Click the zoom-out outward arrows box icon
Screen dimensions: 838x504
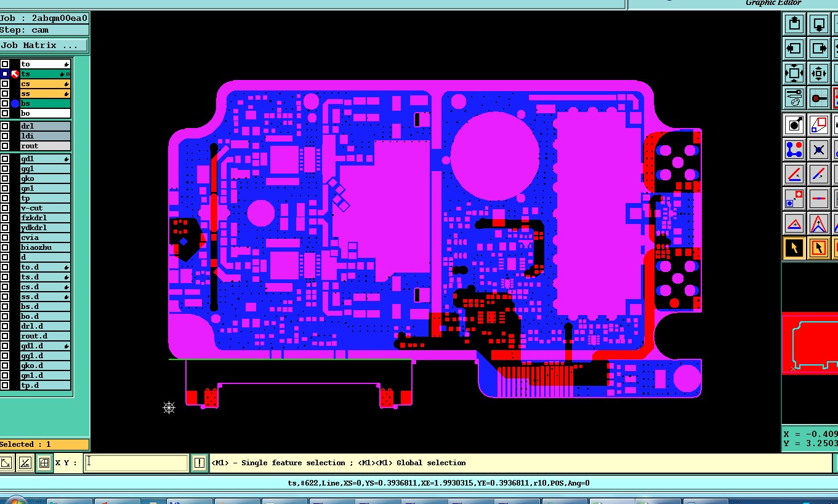(794, 73)
